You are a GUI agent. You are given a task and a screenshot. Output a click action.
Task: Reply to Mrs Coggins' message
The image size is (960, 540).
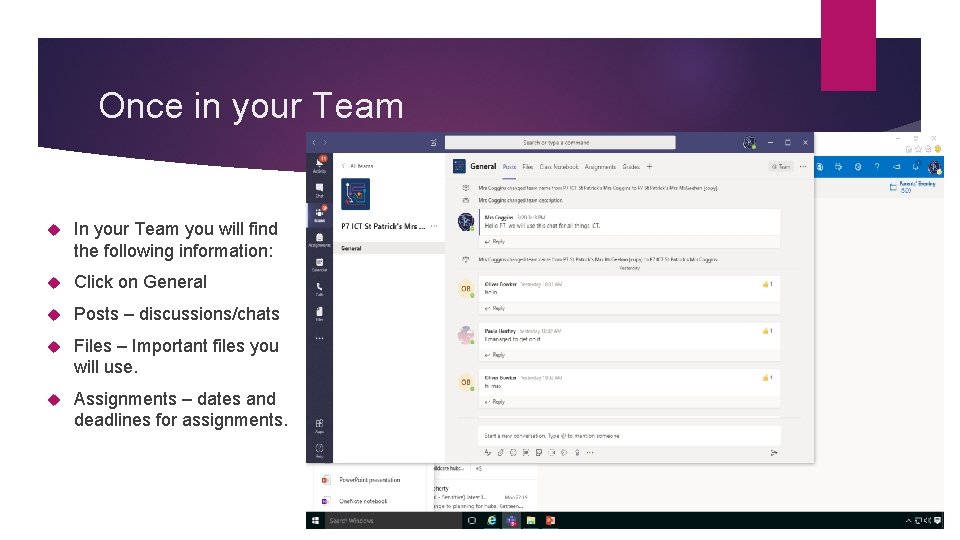point(495,242)
